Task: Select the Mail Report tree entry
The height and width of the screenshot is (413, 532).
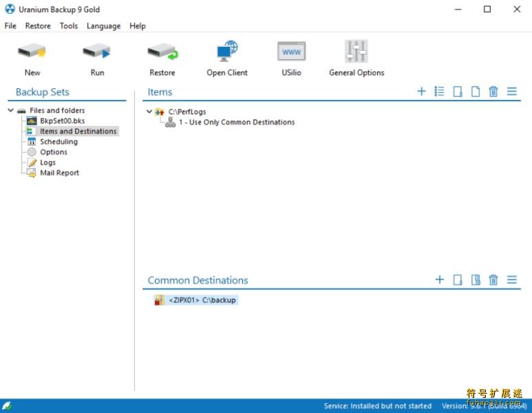Action: pyautogui.click(x=59, y=173)
